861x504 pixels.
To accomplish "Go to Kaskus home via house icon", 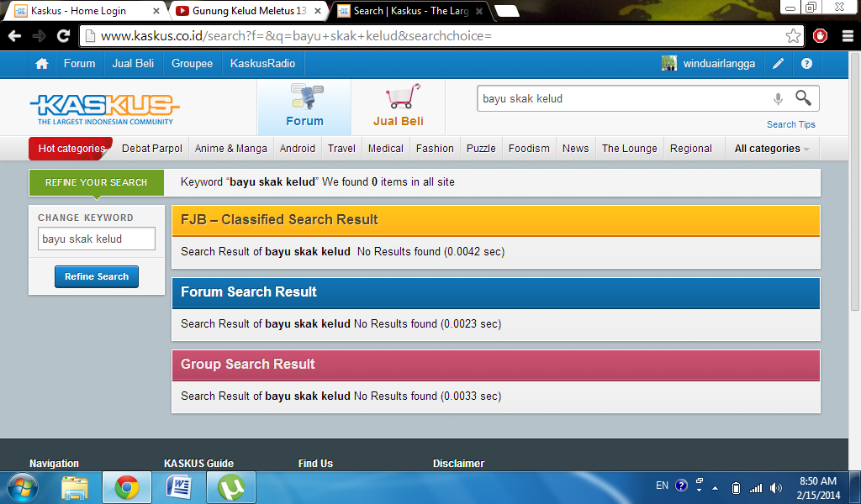I will (42, 64).
